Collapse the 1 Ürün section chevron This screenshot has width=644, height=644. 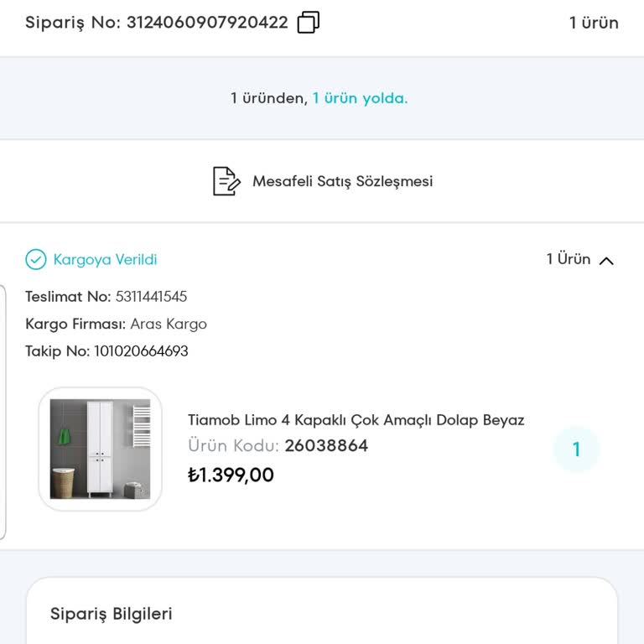tap(607, 260)
